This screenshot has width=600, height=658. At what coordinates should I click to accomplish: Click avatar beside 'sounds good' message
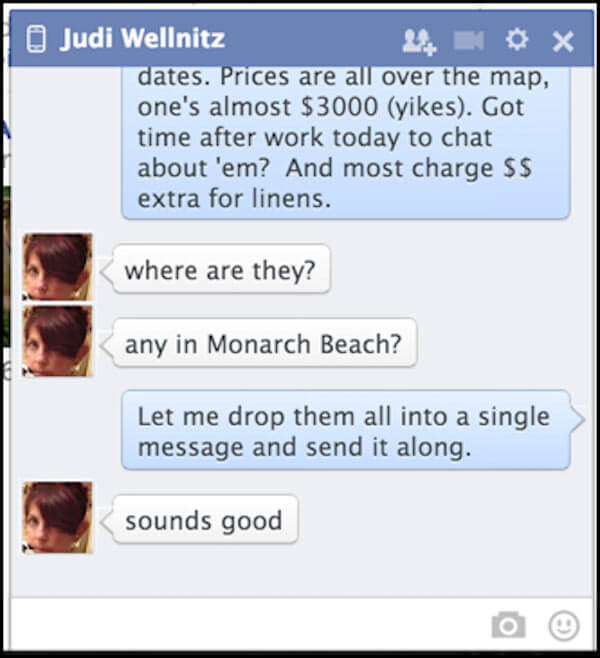[57, 517]
